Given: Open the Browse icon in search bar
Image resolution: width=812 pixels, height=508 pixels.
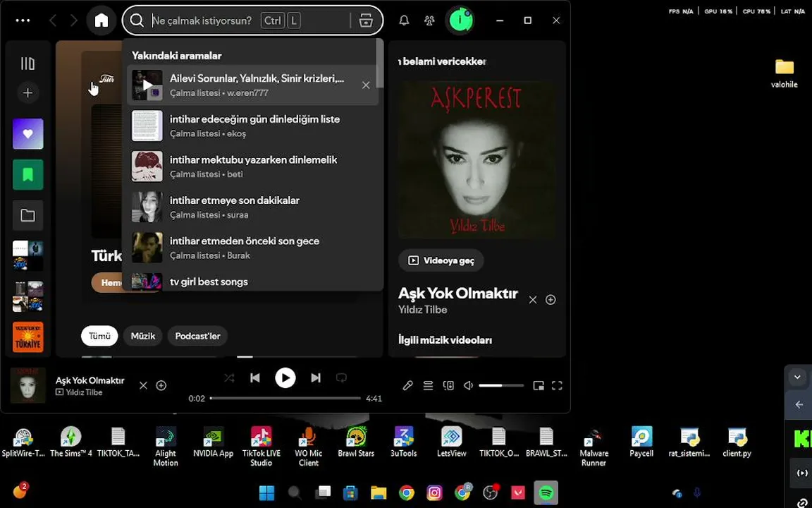Looking at the screenshot, I should pyautogui.click(x=366, y=20).
